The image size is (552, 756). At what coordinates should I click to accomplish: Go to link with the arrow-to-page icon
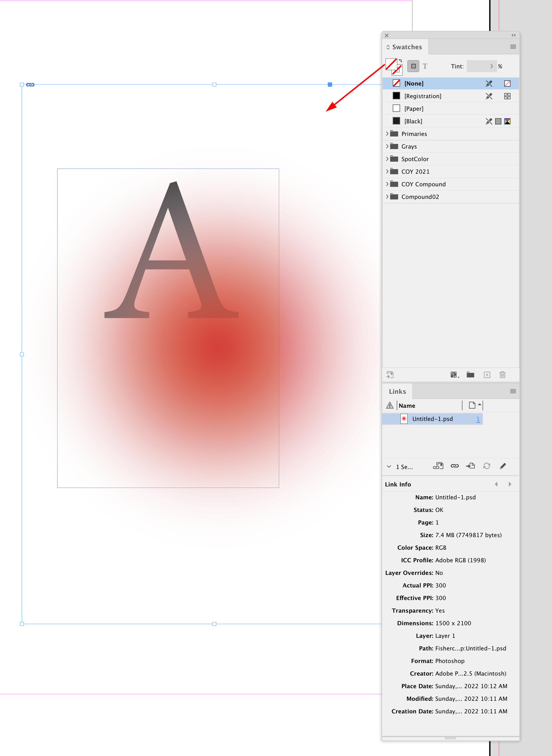[471, 466]
